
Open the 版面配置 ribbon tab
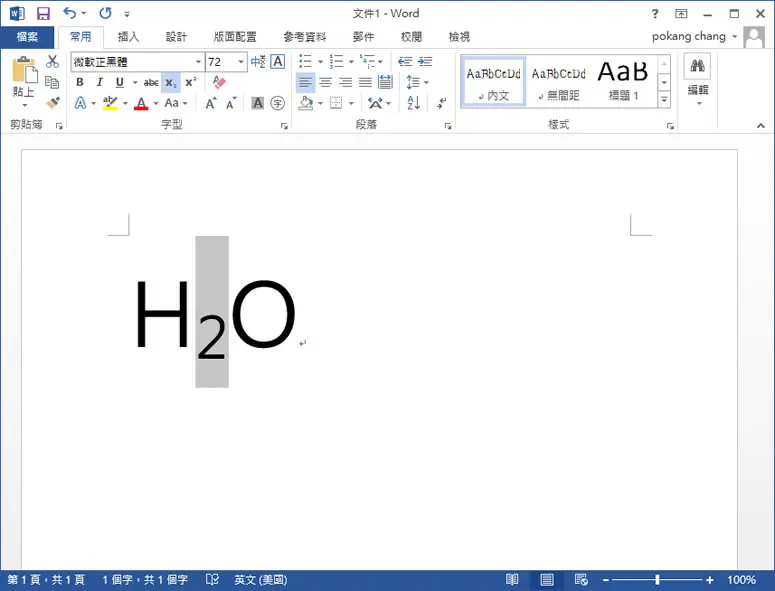click(x=235, y=37)
